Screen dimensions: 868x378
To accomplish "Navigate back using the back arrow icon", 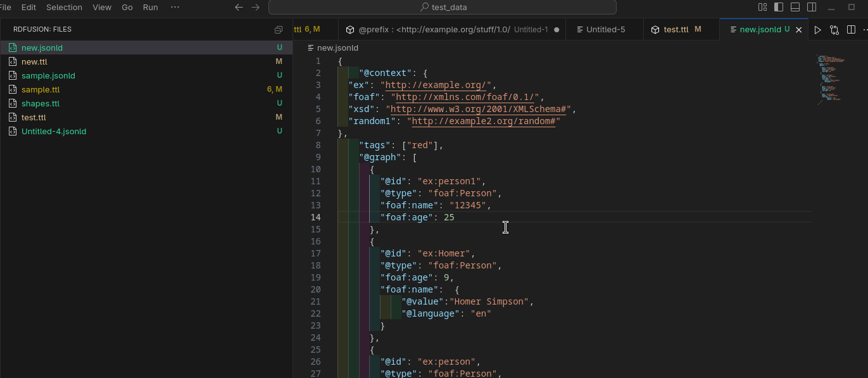I will (239, 7).
